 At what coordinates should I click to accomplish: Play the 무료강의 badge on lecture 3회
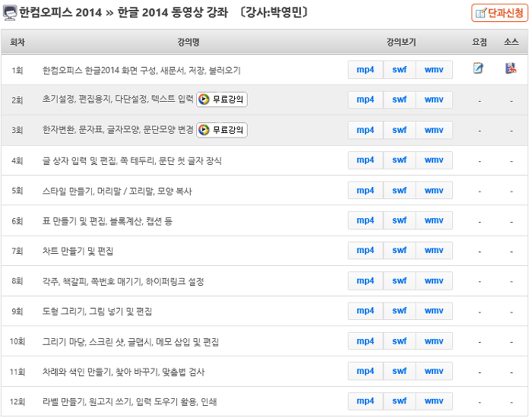point(222,130)
